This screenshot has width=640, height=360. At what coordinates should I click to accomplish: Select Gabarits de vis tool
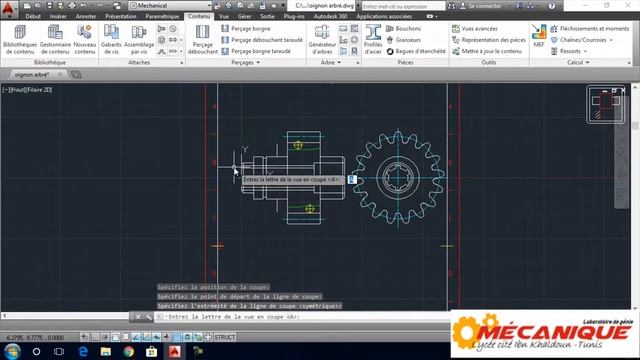111,40
